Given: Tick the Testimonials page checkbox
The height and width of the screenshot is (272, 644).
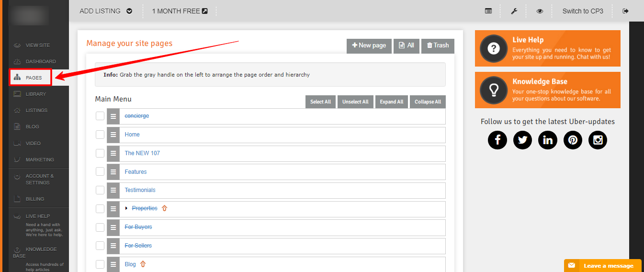Looking at the screenshot, I should tap(100, 191).
